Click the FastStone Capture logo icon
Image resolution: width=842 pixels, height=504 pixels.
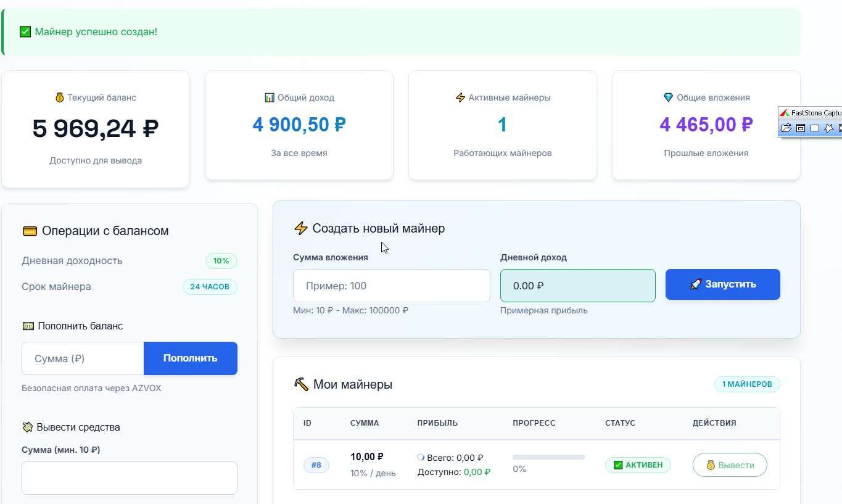pyautogui.click(x=785, y=113)
